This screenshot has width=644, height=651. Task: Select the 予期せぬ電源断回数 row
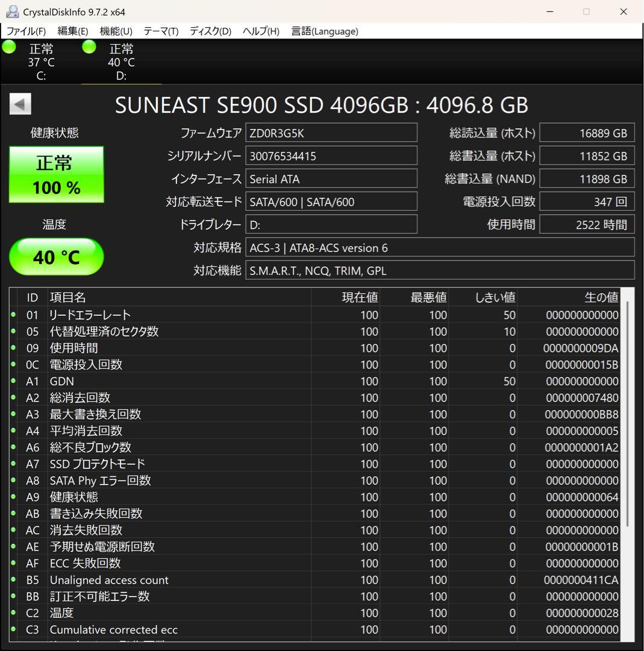pos(314,546)
